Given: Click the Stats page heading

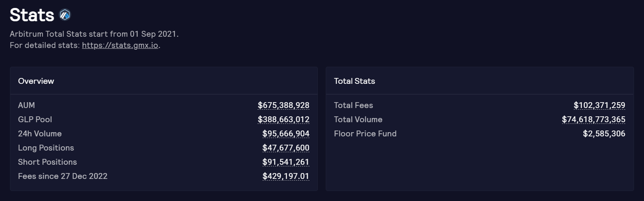Looking at the screenshot, I should 32,15.
